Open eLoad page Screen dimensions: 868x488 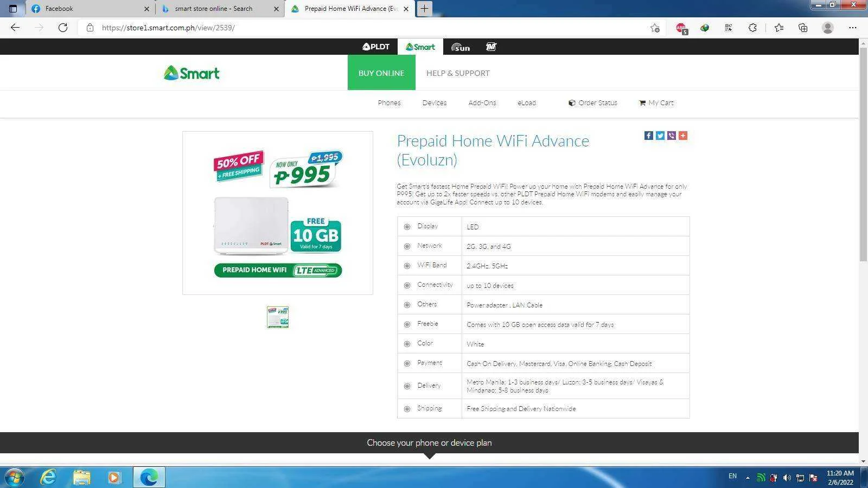click(527, 103)
